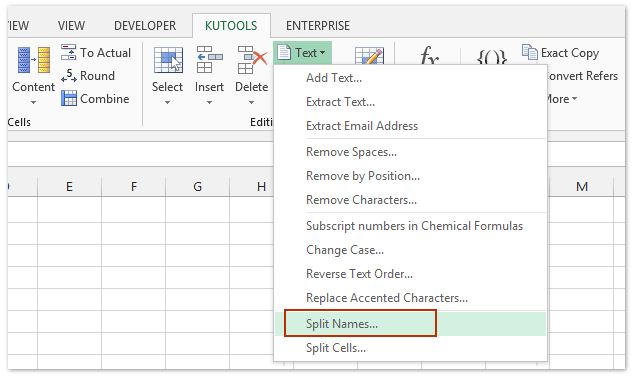Click the Text document icon
Screen dimensions: 635x376
pyautogui.click(x=284, y=52)
